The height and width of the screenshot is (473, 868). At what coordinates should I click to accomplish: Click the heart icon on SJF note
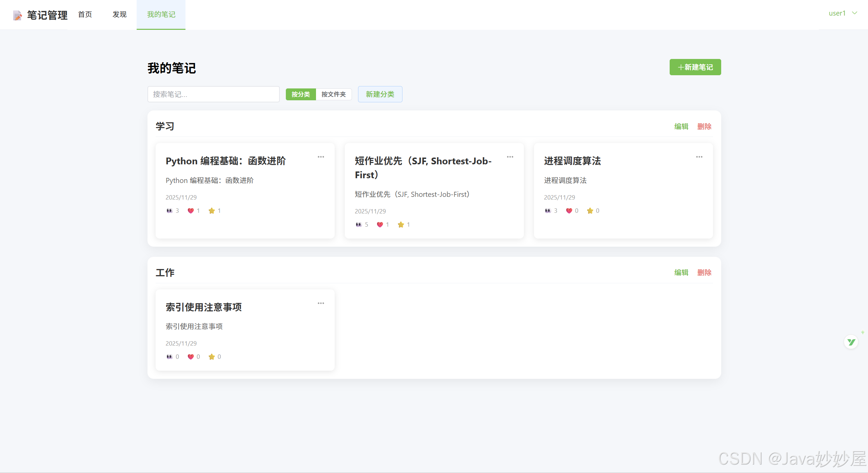(380, 225)
